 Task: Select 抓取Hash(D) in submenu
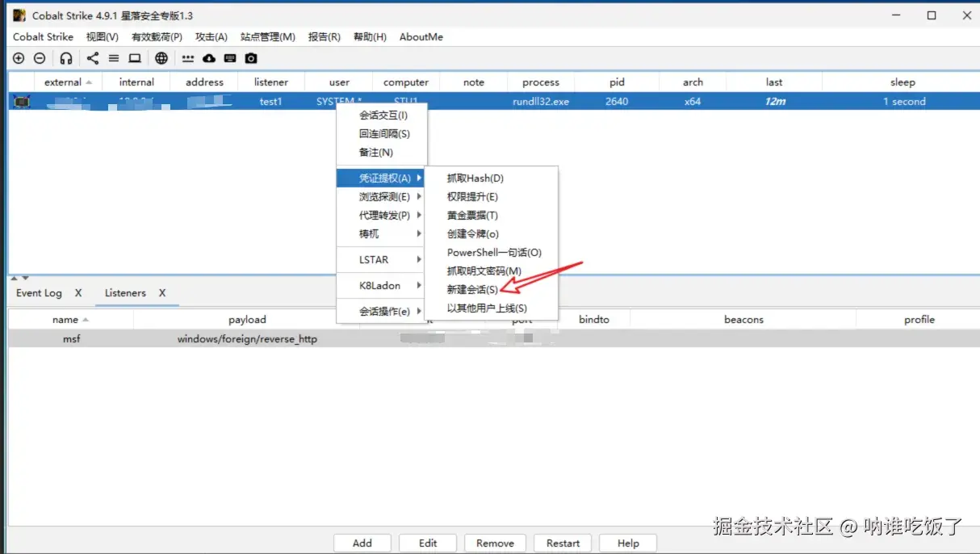(492, 178)
